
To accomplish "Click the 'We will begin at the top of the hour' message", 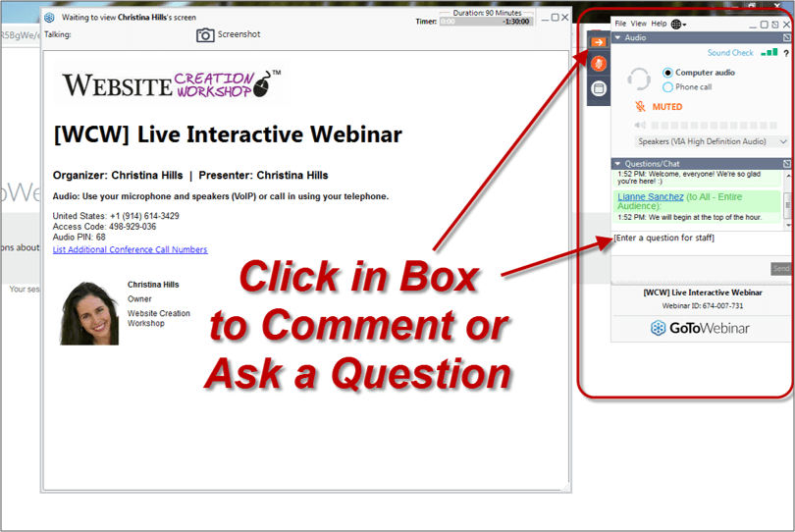I will pyautogui.click(x=690, y=217).
